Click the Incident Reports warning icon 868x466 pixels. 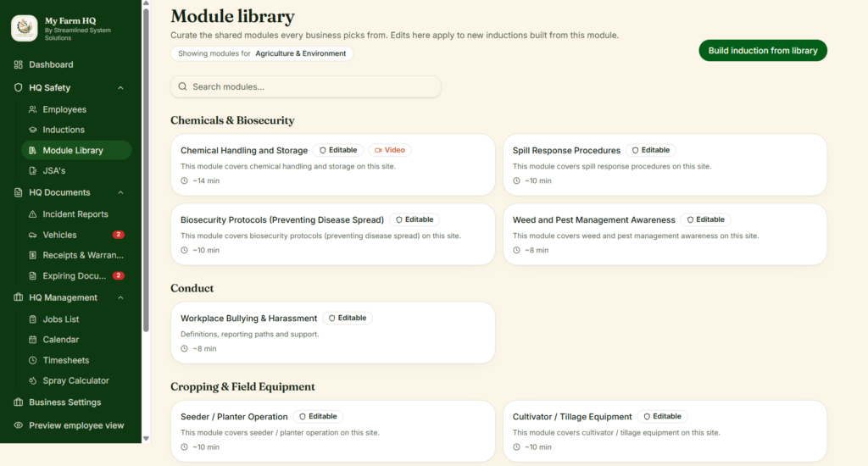coord(33,214)
